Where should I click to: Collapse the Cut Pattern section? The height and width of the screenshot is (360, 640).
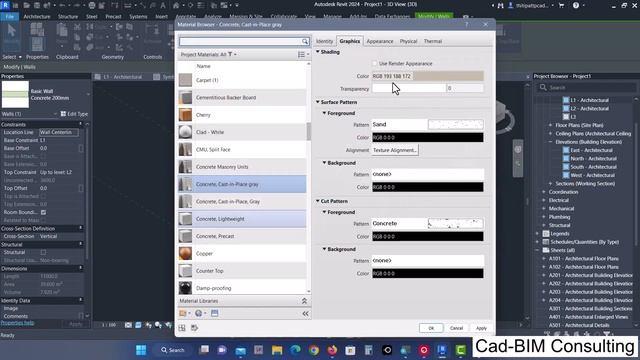click(x=318, y=201)
